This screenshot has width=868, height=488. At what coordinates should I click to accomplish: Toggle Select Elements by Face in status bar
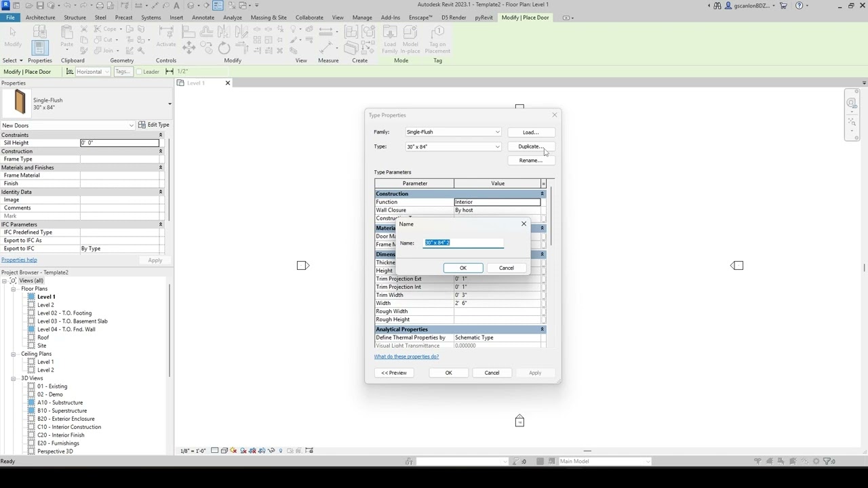click(x=793, y=461)
